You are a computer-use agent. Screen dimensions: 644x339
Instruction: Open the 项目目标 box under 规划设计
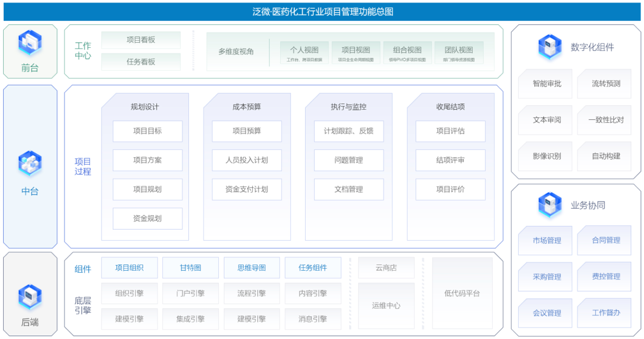[148, 131]
